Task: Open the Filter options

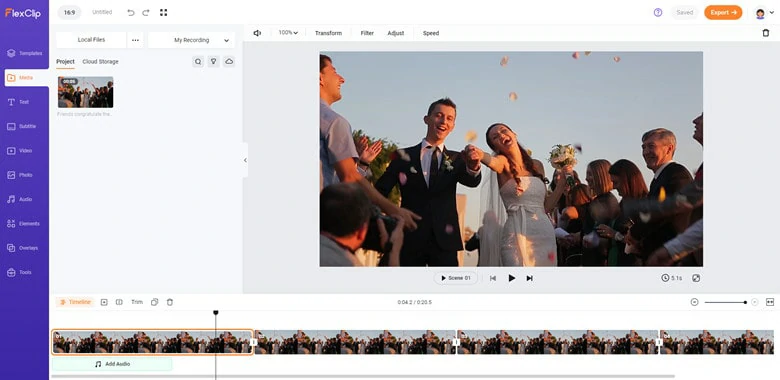Action: pos(367,33)
